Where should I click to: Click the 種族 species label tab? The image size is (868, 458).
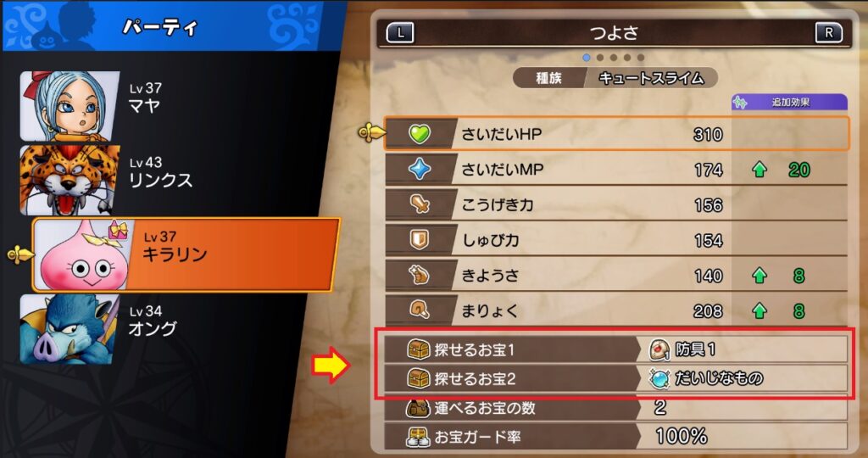(548, 78)
